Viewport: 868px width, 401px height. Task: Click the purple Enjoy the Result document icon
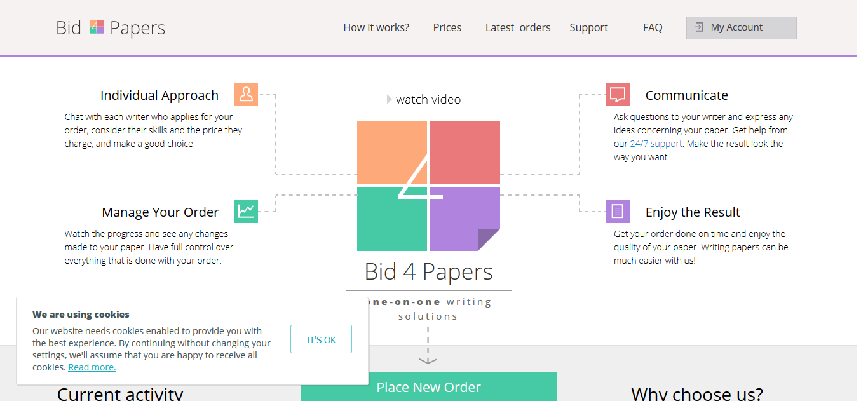[618, 211]
